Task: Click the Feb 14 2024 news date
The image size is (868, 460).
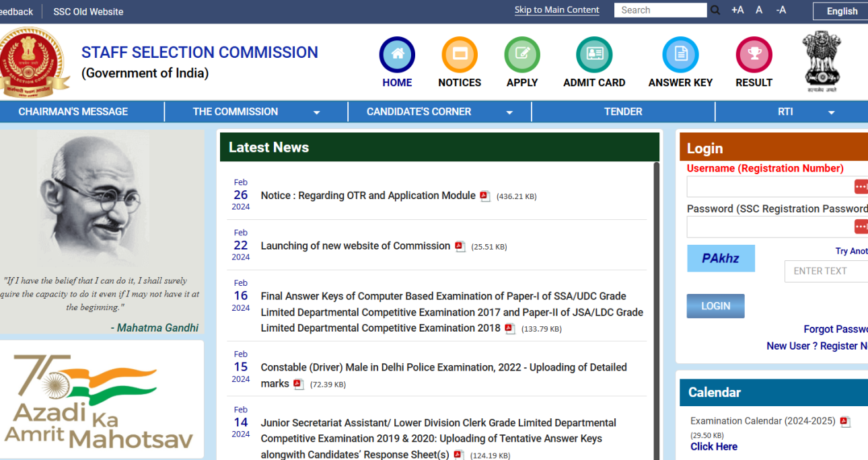Action: click(x=241, y=422)
